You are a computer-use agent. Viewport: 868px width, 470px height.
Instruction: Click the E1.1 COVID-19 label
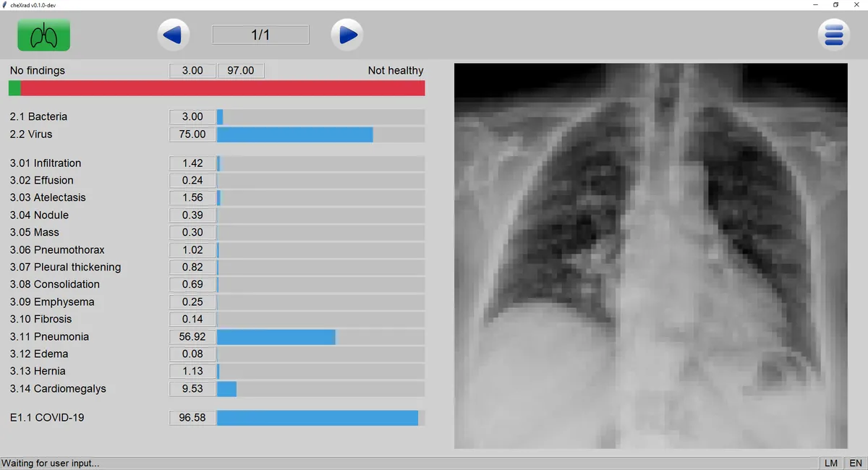coord(47,418)
